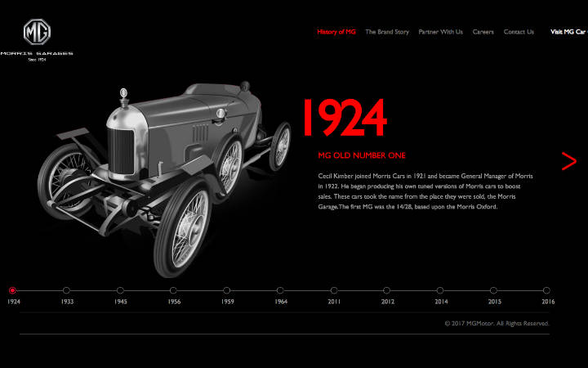Choose the 2014 timeline circle
This screenshot has height=368, width=588.
440,290
